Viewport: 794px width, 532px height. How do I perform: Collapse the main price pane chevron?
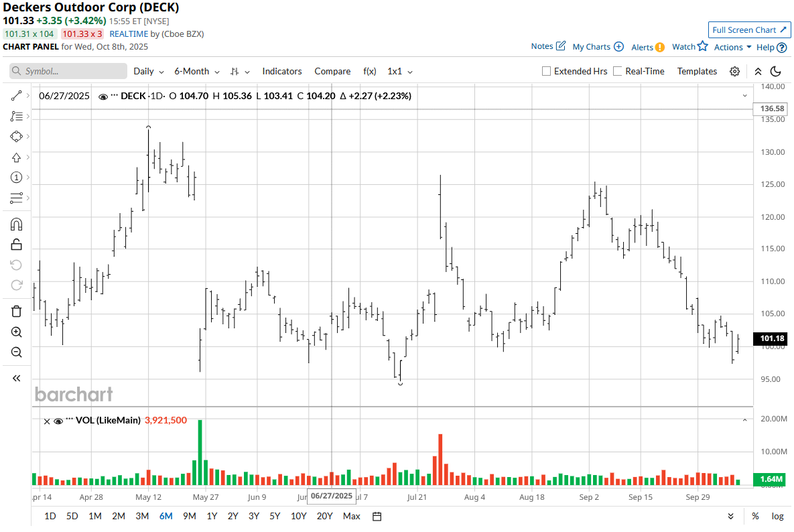point(745,96)
